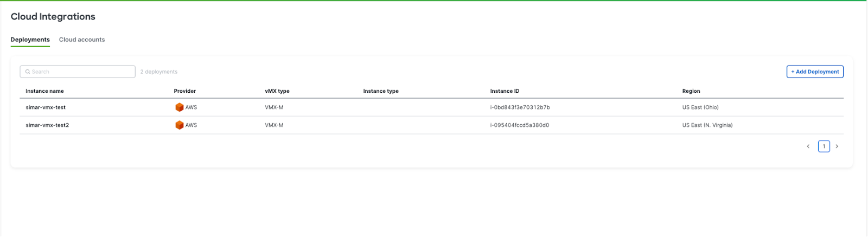Open deployment simar-vmx-test2
This screenshot has width=868, height=237.
coord(47,125)
